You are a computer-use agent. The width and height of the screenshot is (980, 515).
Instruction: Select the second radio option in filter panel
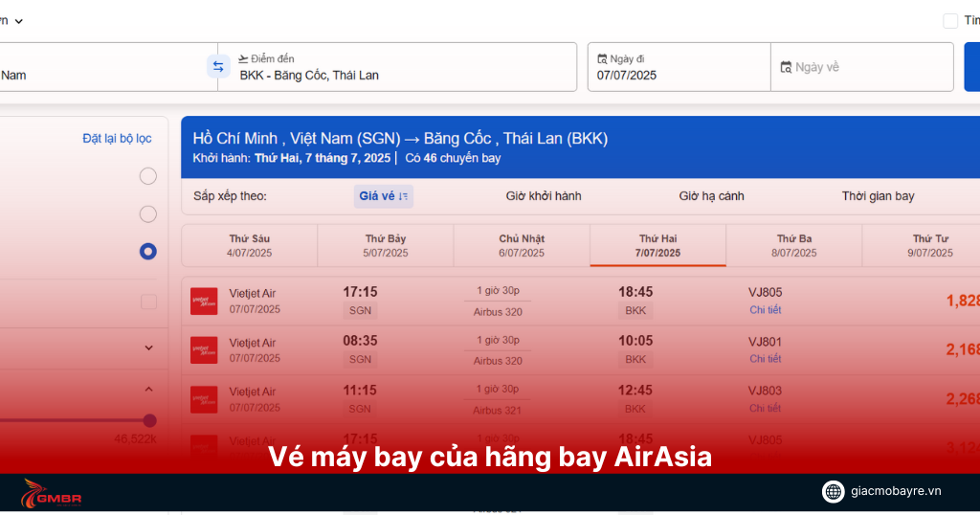click(x=148, y=214)
